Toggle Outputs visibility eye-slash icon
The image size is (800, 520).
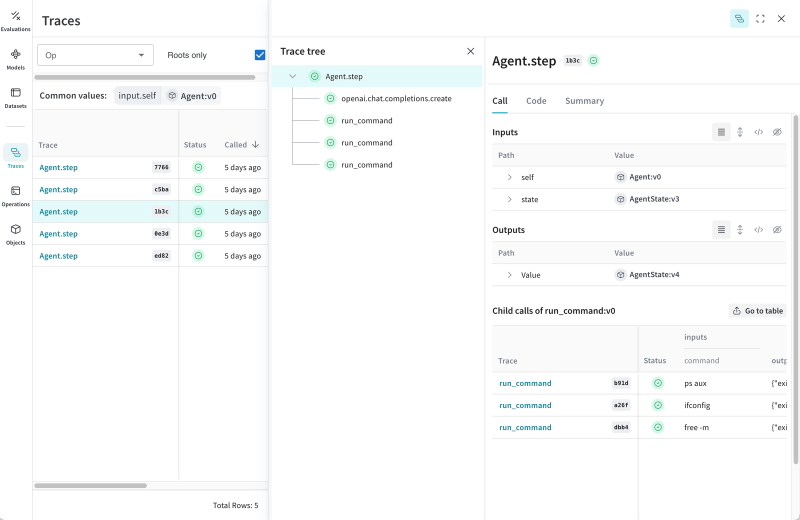[x=777, y=230]
